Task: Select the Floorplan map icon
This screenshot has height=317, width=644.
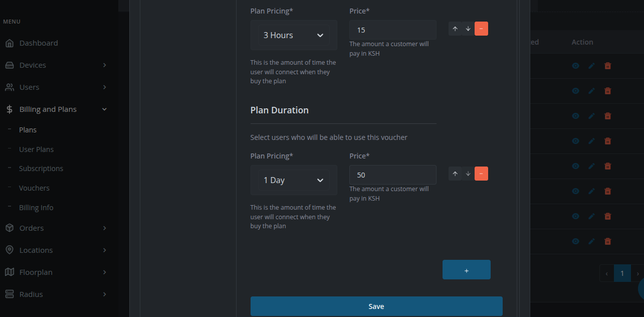Action: coord(10,272)
